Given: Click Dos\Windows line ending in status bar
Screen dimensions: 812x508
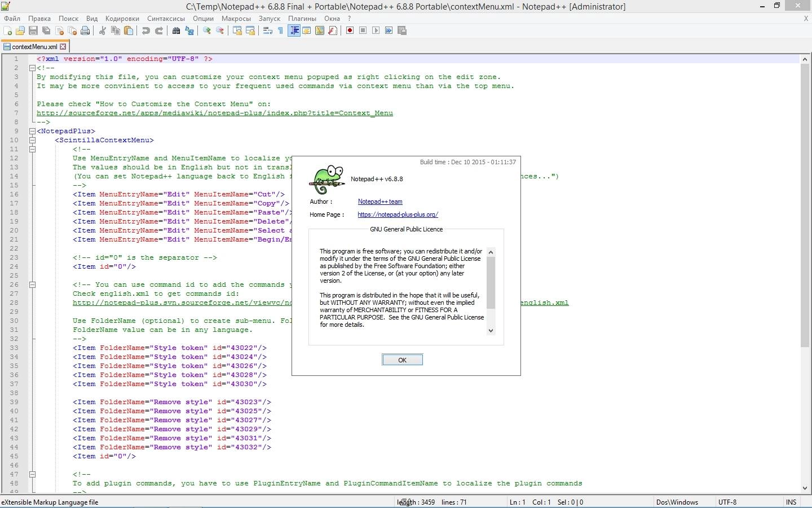Looking at the screenshot, I should pos(677,502).
